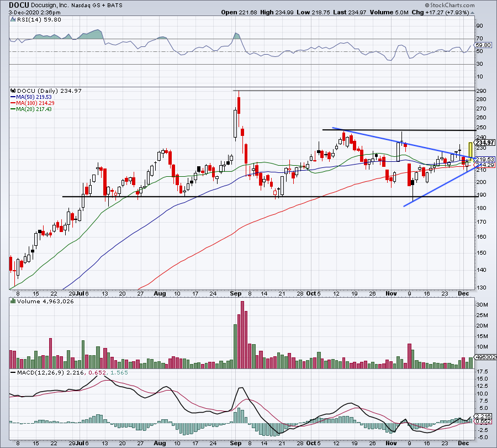Image resolution: width=497 pixels, height=448 pixels.
Task: Click the 'Open 221.68' quote value
Action: 239,12
